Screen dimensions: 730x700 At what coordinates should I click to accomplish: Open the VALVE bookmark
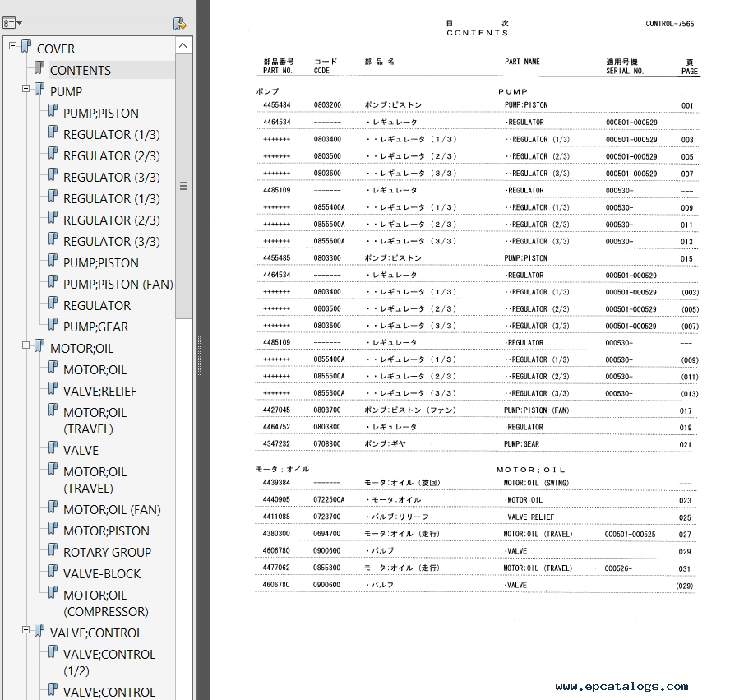[81, 451]
